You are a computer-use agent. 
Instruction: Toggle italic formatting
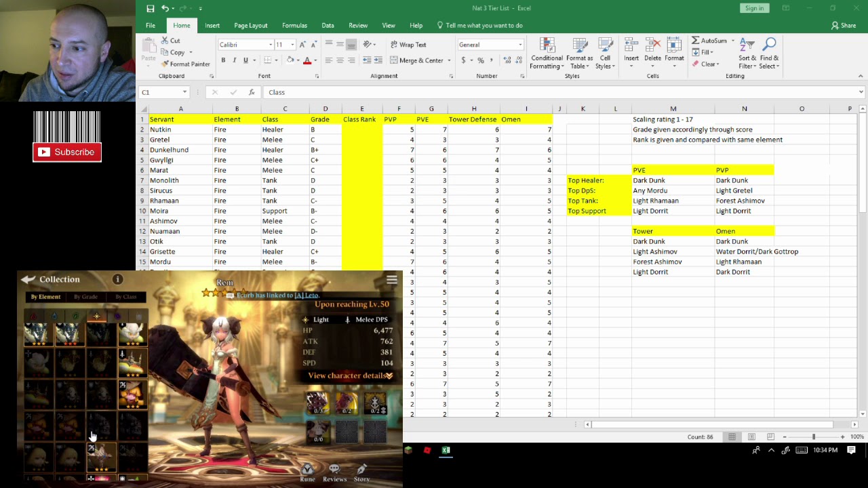click(x=234, y=60)
